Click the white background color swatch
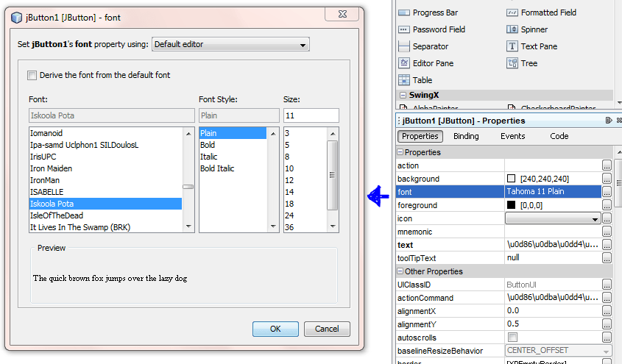The image size is (622, 364). point(512,179)
